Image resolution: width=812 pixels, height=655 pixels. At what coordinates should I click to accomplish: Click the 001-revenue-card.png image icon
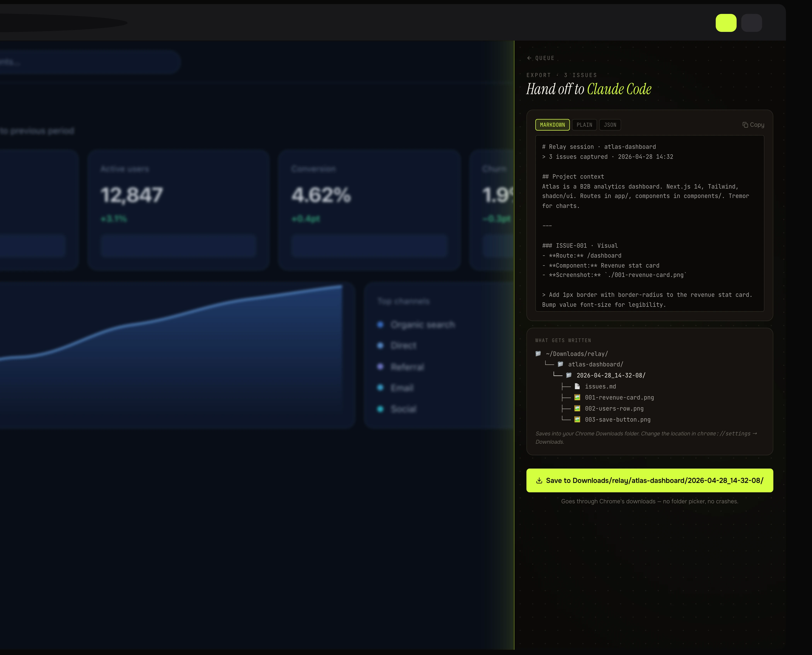577,397
